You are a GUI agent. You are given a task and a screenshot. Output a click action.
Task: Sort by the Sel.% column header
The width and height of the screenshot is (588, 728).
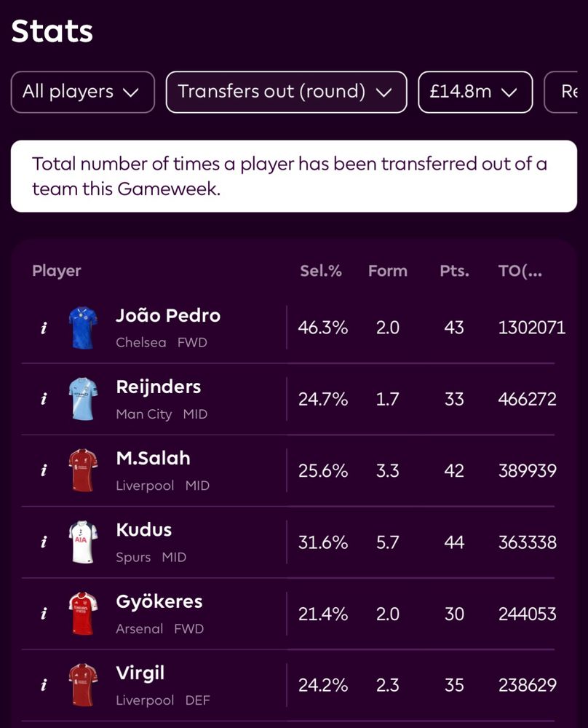pyautogui.click(x=321, y=271)
